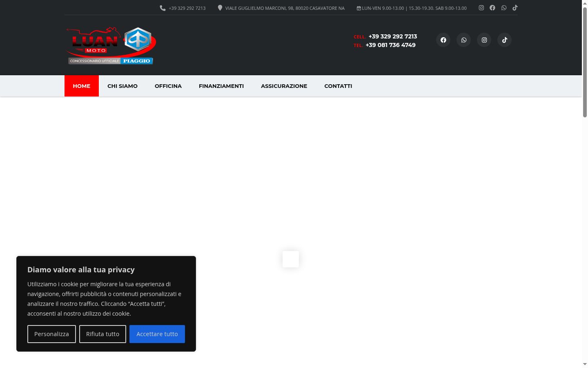Viewport: 588px width, 368px height.
Task: Click the 'Diamo valore alla tua privacy' heading
Action: pyautogui.click(x=81, y=269)
